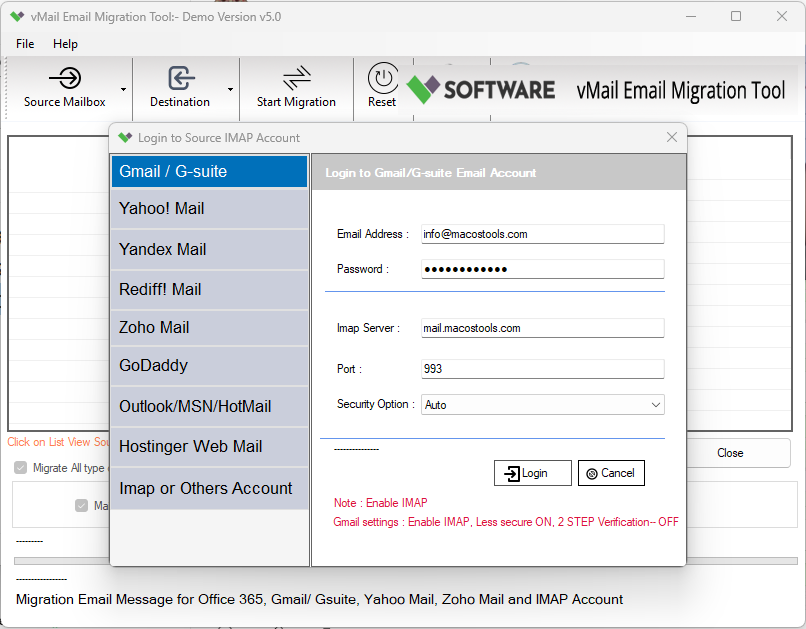Open the Help menu
Image resolution: width=806 pixels, height=629 pixels.
[x=65, y=44]
